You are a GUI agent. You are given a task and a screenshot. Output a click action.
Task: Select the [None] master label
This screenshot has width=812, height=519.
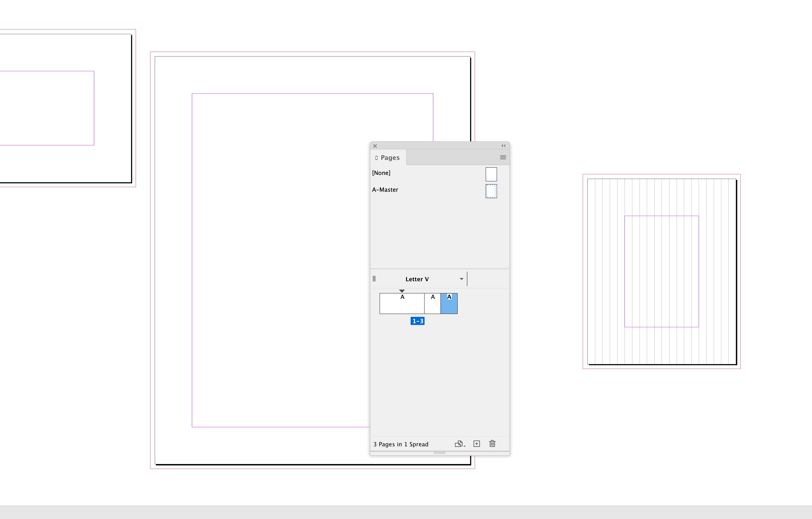(x=381, y=173)
